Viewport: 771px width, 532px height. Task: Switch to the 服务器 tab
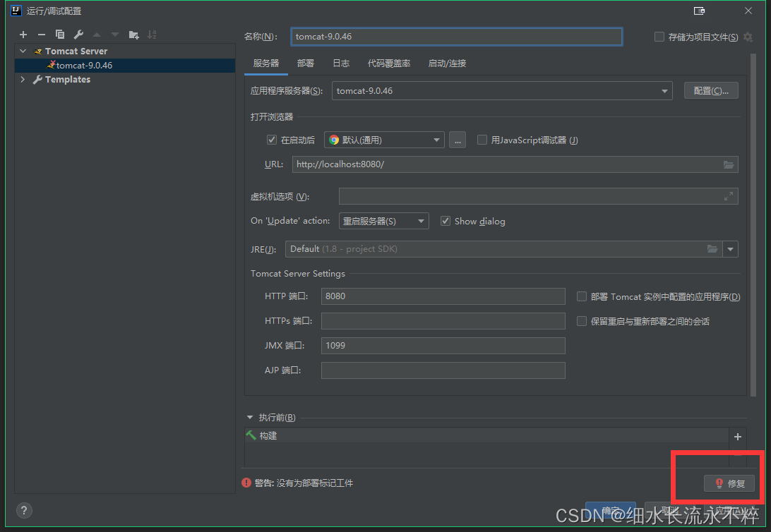(266, 64)
